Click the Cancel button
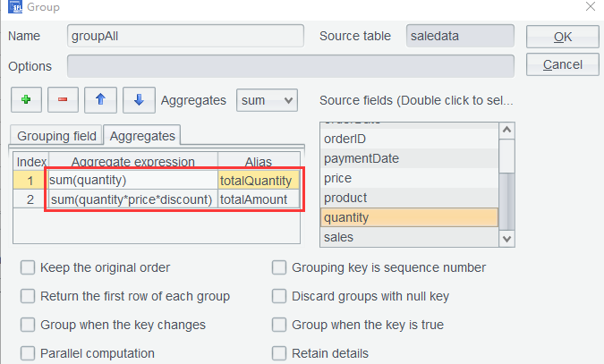This screenshot has width=604, height=364. tap(562, 64)
